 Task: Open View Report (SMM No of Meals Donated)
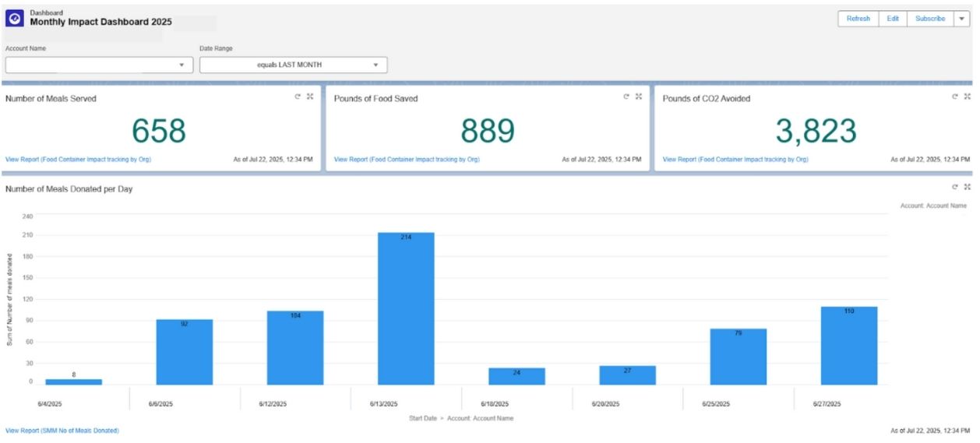(x=62, y=431)
